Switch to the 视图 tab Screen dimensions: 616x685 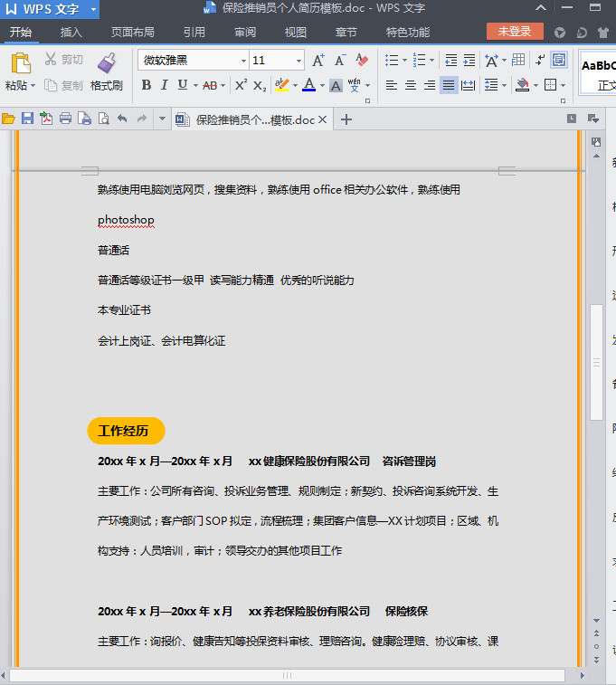point(296,32)
